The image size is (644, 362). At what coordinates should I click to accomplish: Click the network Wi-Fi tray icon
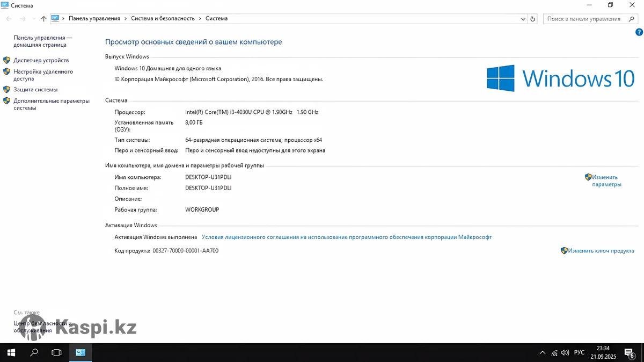pos(554,353)
